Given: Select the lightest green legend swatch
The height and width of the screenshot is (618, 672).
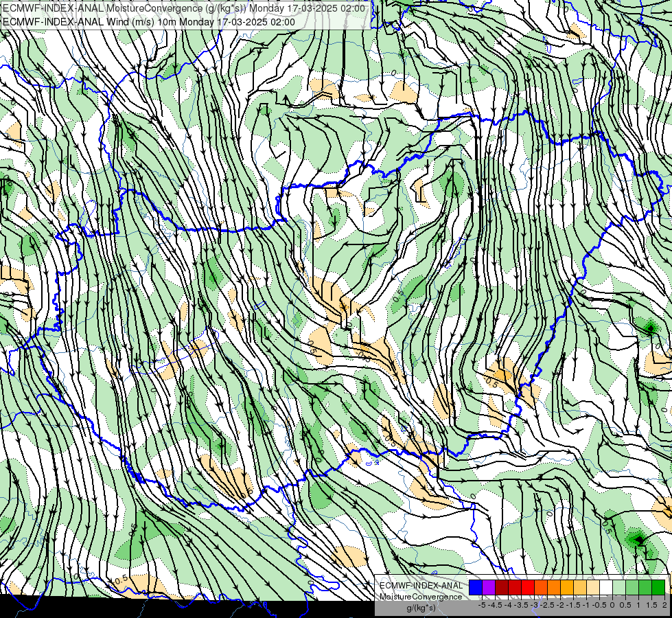Looking at the screenshot, I should (619, 587).
